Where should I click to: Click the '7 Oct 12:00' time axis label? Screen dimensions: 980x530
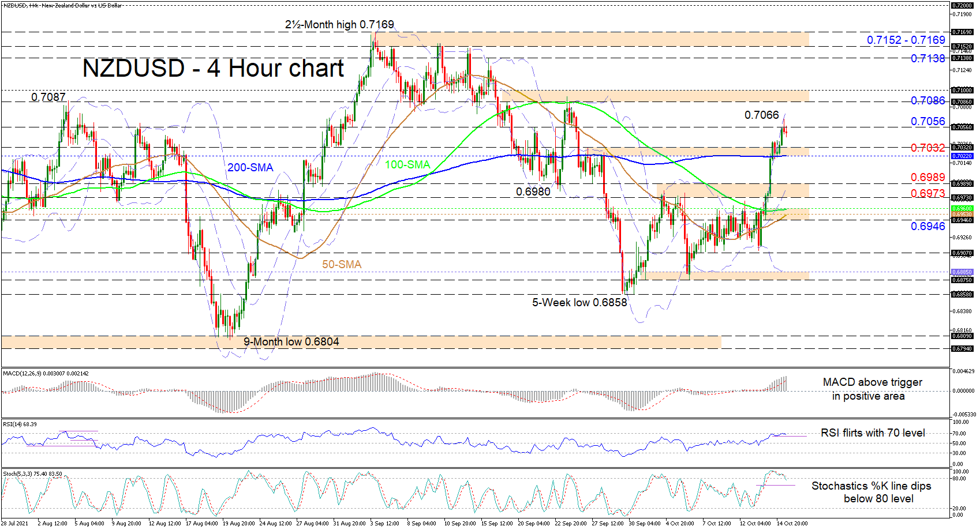tap(717, 524)
